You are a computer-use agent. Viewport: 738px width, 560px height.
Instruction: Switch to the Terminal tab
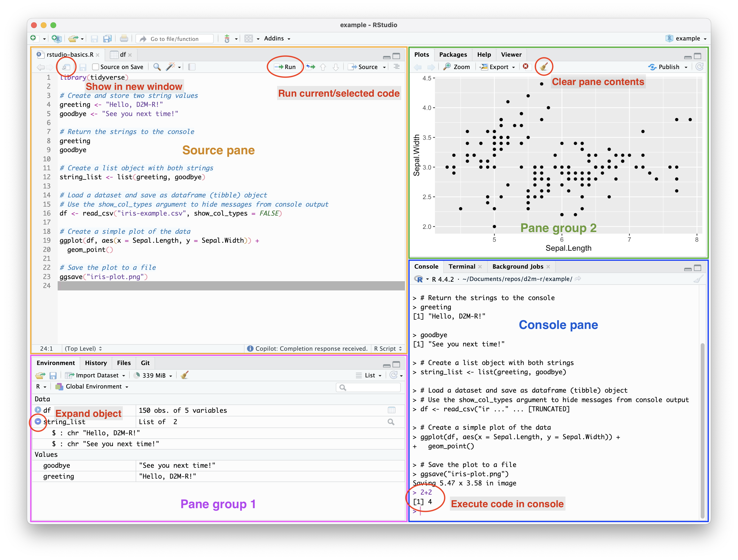(461, 266)
